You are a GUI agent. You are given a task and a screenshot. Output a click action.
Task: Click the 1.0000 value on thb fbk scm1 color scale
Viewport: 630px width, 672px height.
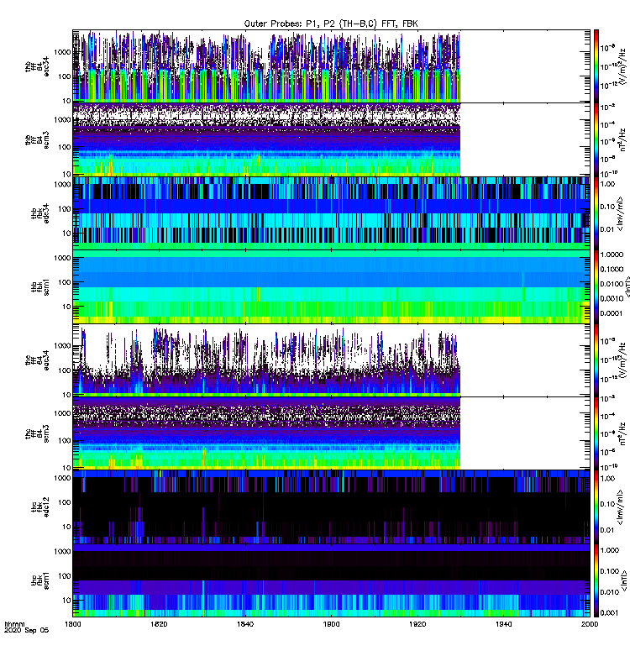612,255
